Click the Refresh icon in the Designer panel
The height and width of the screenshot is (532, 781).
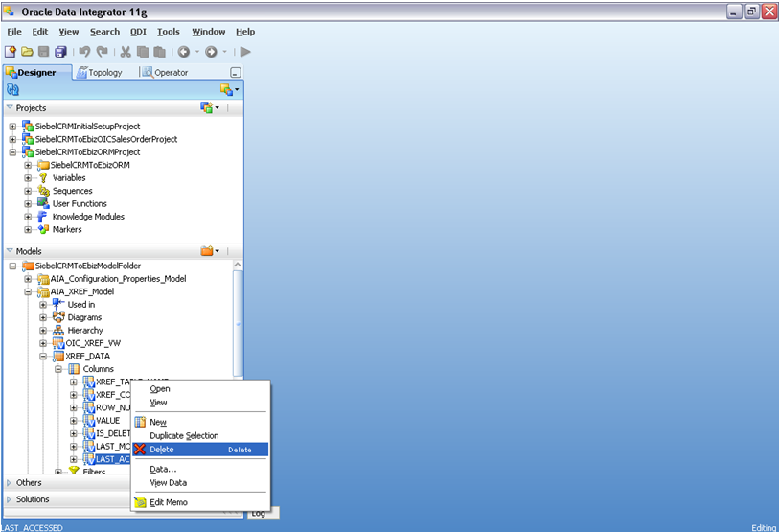(13, 90)
